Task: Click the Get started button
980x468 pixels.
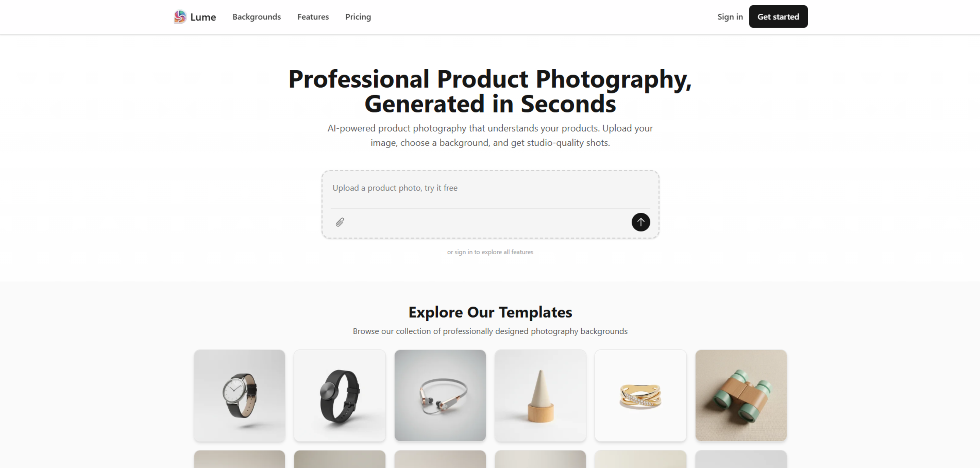Action: pyautogui.click(x=778, y=17)
